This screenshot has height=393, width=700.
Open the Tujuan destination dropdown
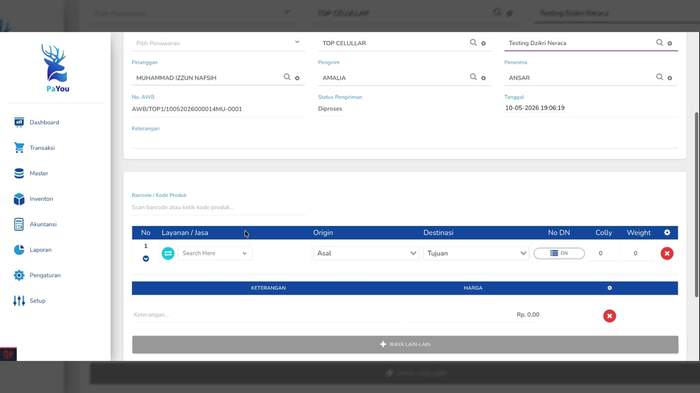point(477,253)
